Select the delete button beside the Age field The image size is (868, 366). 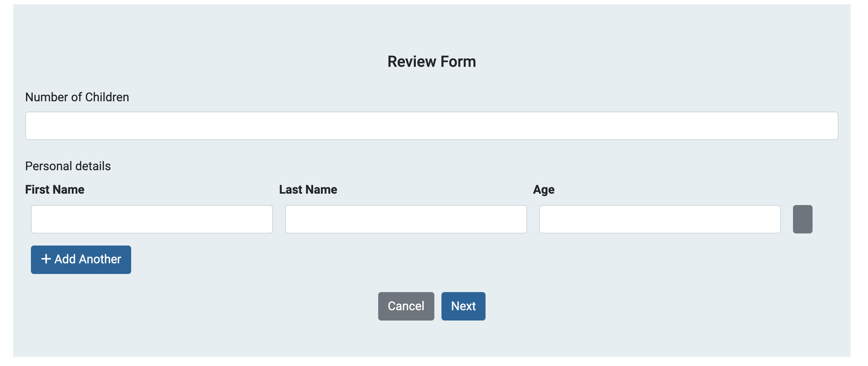tap(803, 219)
